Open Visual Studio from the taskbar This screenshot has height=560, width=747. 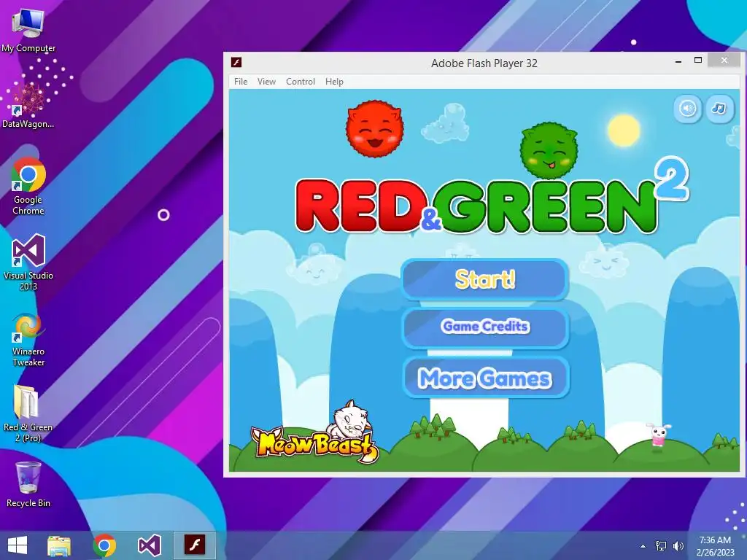pos(149,545)
